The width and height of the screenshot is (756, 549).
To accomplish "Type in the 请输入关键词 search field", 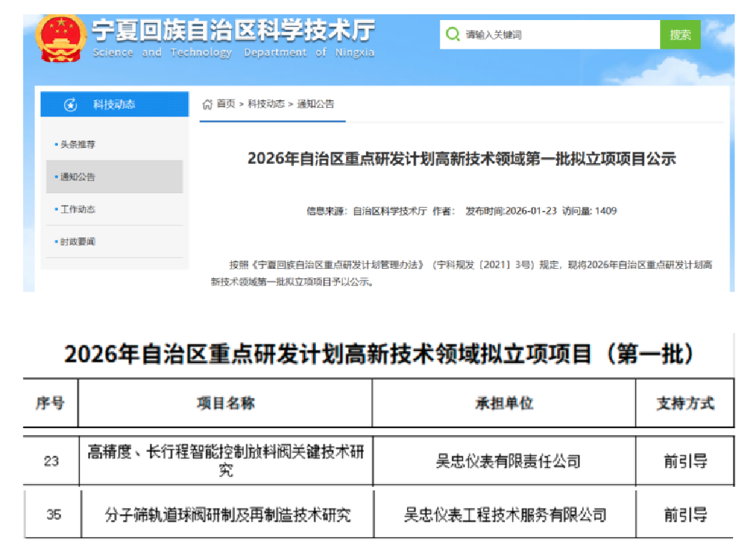I will pyautogui.click(x=558, y=34).
